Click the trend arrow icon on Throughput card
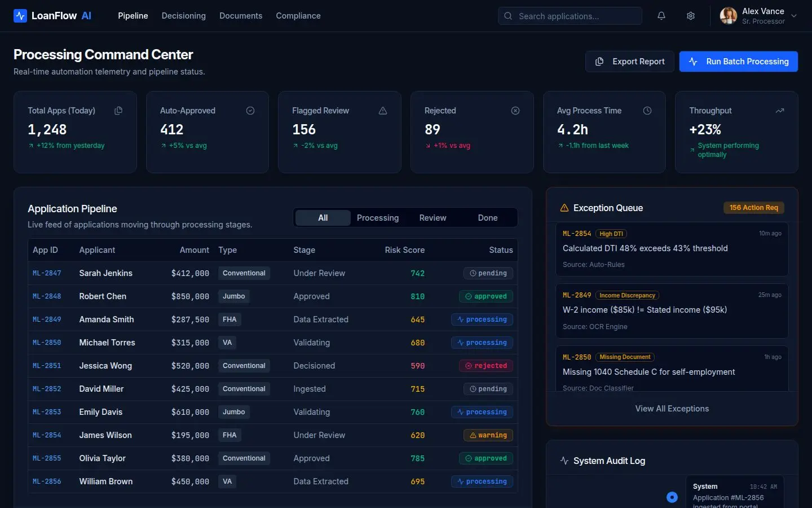This screenshot has width=812, height=508. point(780,111)
